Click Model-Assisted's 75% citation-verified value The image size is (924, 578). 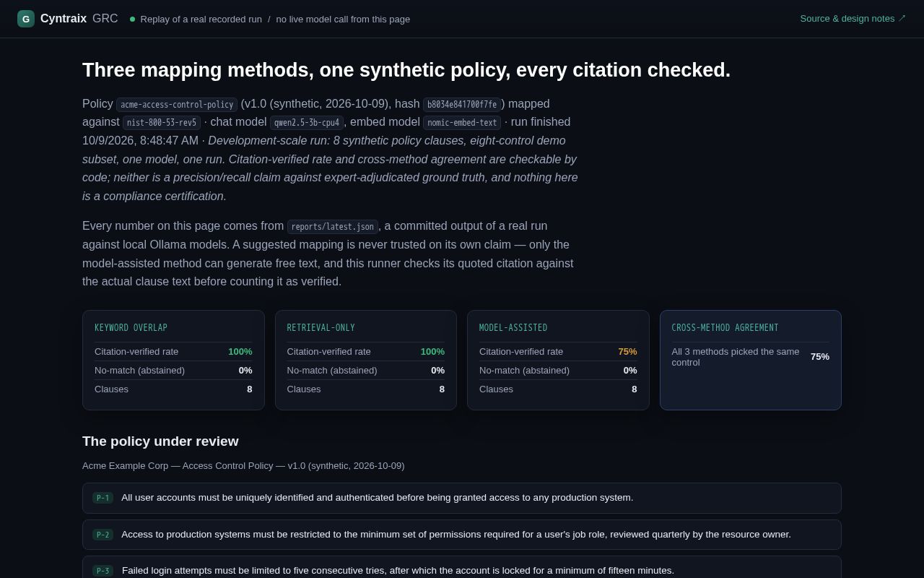pyautogui.click(x=627, y=352)
